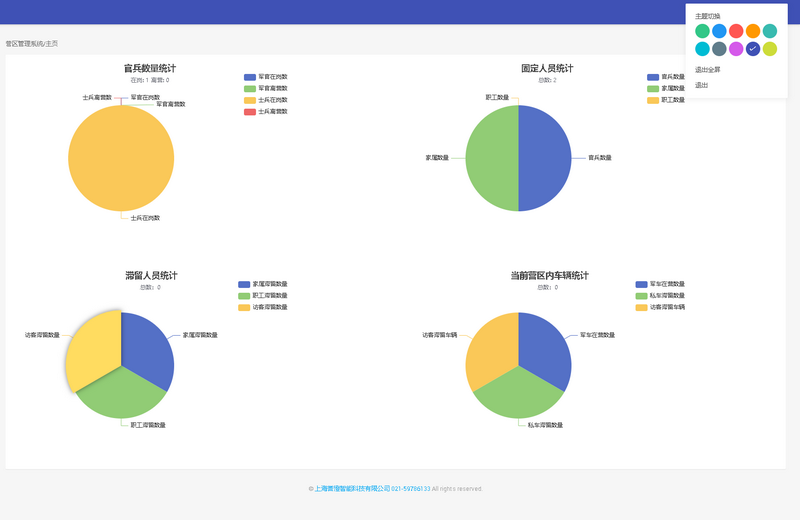The width and height of the screenshot is (800, 520).
Task: Toggle 私车滞留数量 legend in vehicle chart
Action: [x=660, y=296]
